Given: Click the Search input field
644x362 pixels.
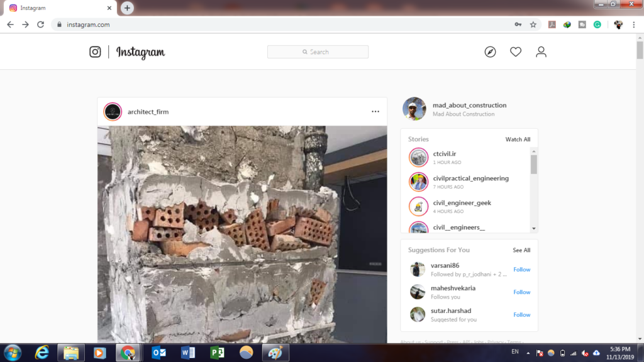Looking at the screenshot, I should tap(318, 52).
